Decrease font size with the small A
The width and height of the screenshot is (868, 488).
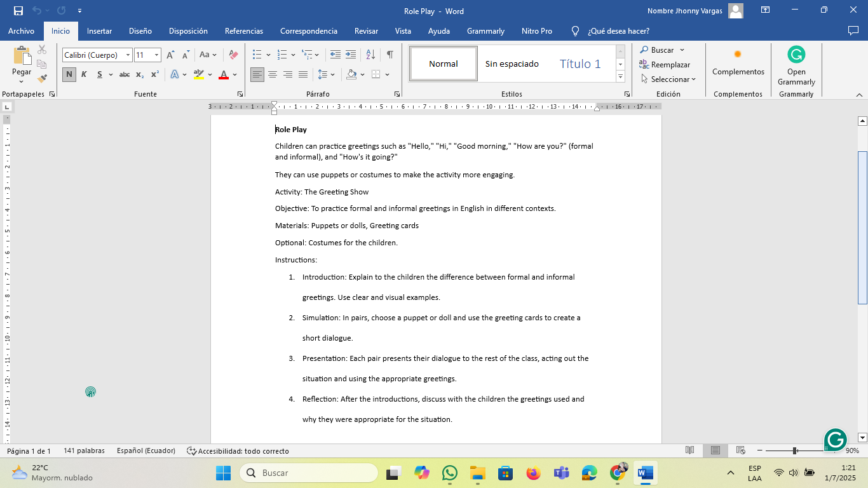185,55
